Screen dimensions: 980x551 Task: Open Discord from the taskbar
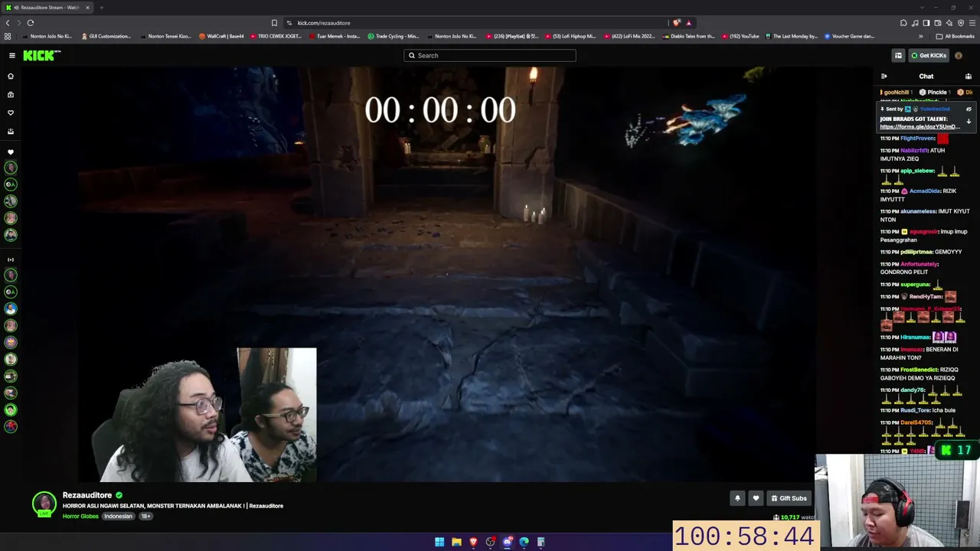tap(507, 542)
